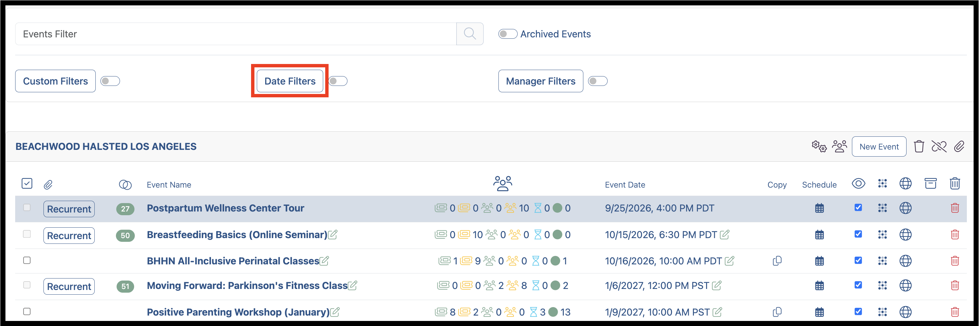This screenshot has width=980, height=326.
Task: Click the archive box column header icon
Action: pyautogui.click(x=930, y=184)
